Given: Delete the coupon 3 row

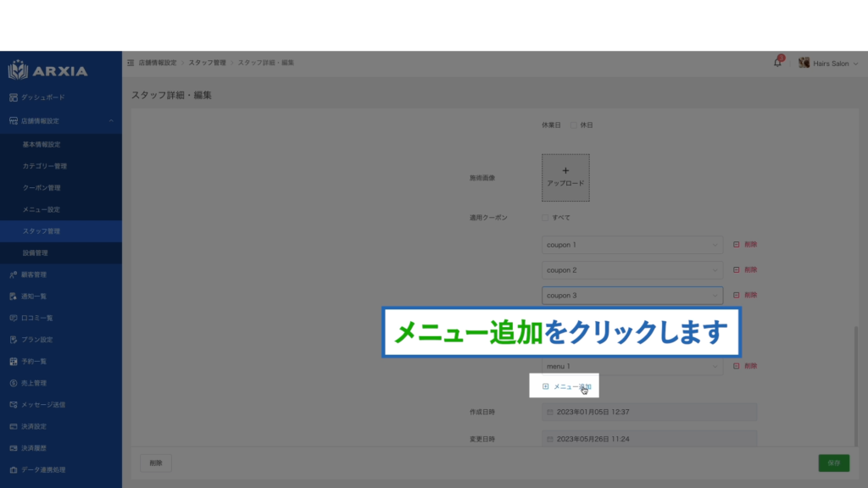Looking at the screenshot, I should click(745, 296).
